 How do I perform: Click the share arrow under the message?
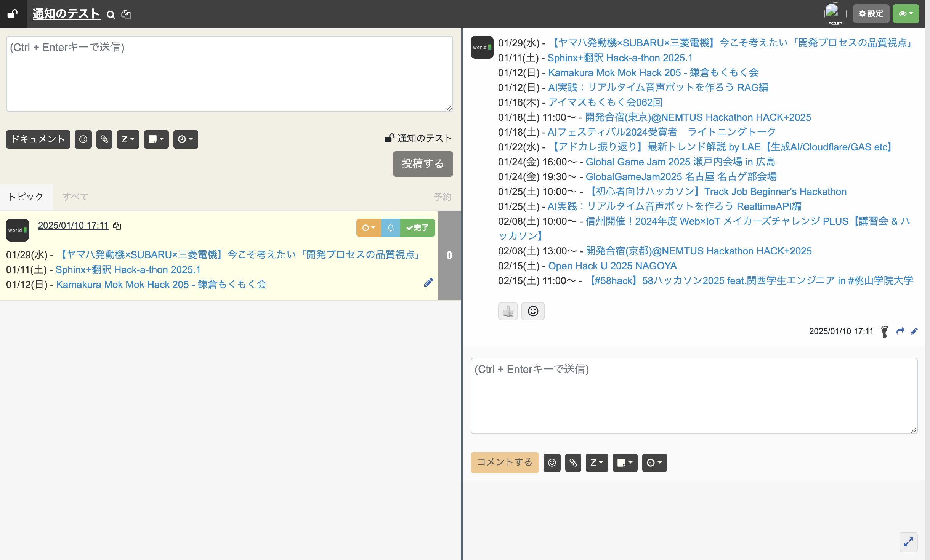900,331
